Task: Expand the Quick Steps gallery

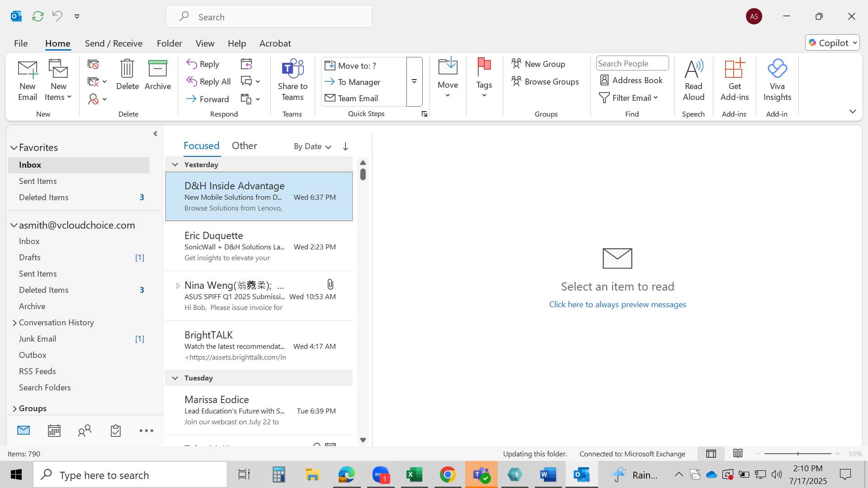Action: (414, 81)
